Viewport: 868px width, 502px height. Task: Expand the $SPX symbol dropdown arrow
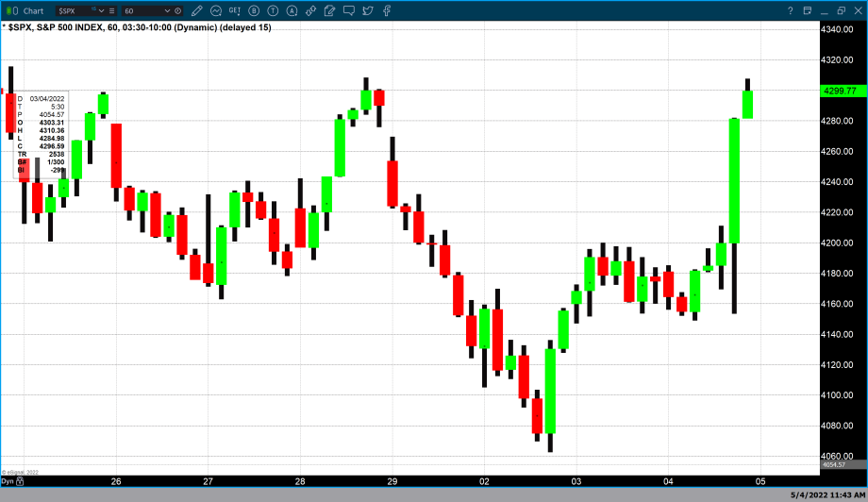click(x=102, y=10)
